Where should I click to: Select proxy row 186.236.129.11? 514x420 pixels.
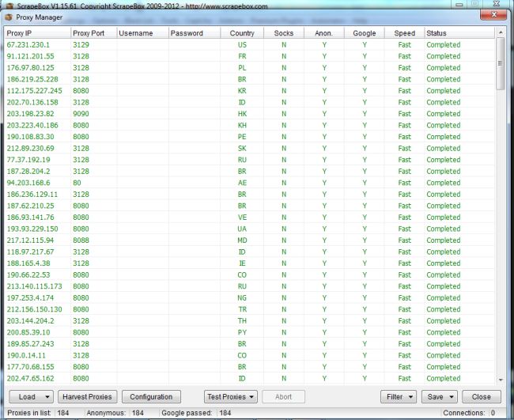click(249, 194)
